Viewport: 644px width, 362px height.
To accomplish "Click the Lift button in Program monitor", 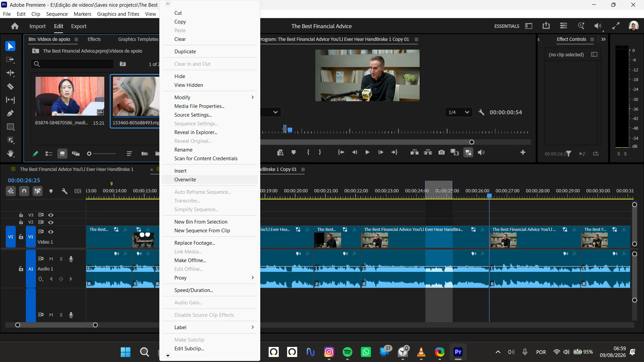I will click(414, 153).
